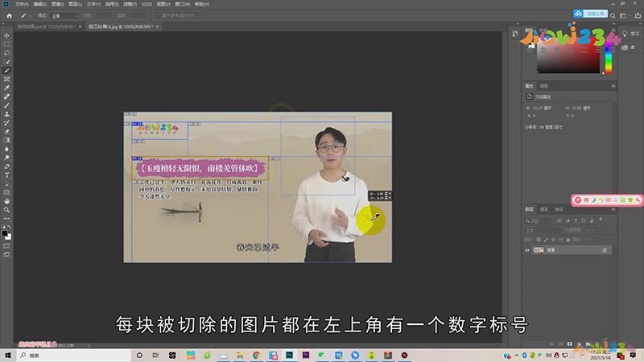644x362 pixels.
Task: Swap foreground and background colors
Action: 9,227
